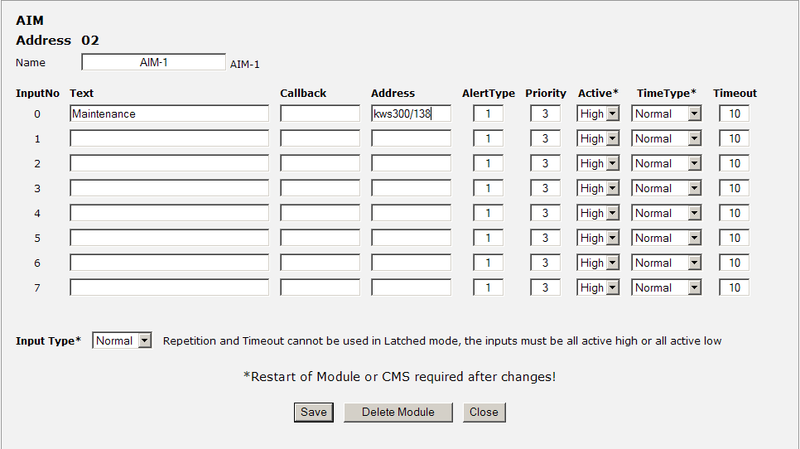The image size is (800, 449).
Task: Open Active dropdown for input 0
Action: coord(599,114)
